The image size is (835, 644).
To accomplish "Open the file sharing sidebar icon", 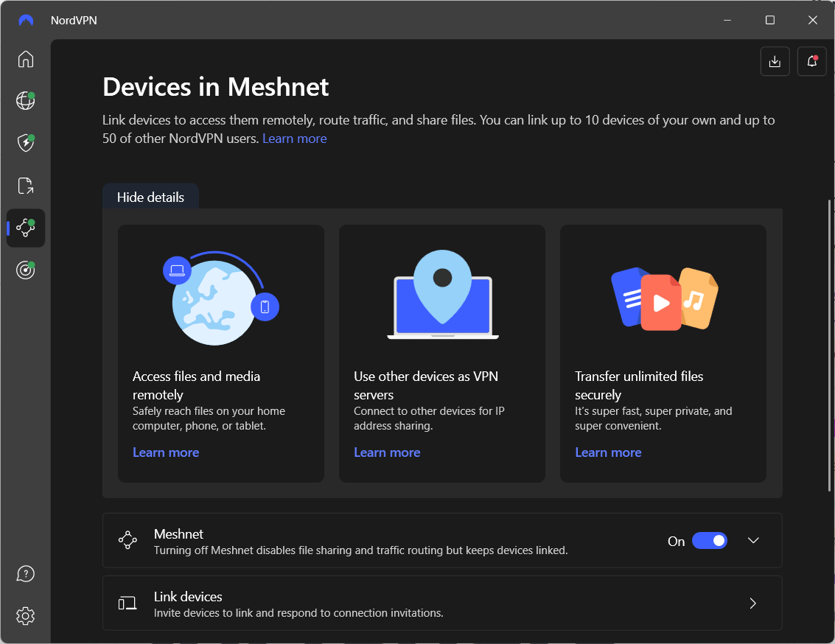I will click(x=26, y=185).
